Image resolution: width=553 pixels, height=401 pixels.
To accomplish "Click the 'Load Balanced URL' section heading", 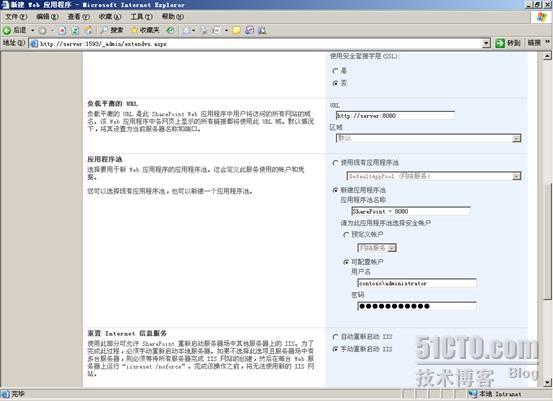I will [x=113, y=104].
